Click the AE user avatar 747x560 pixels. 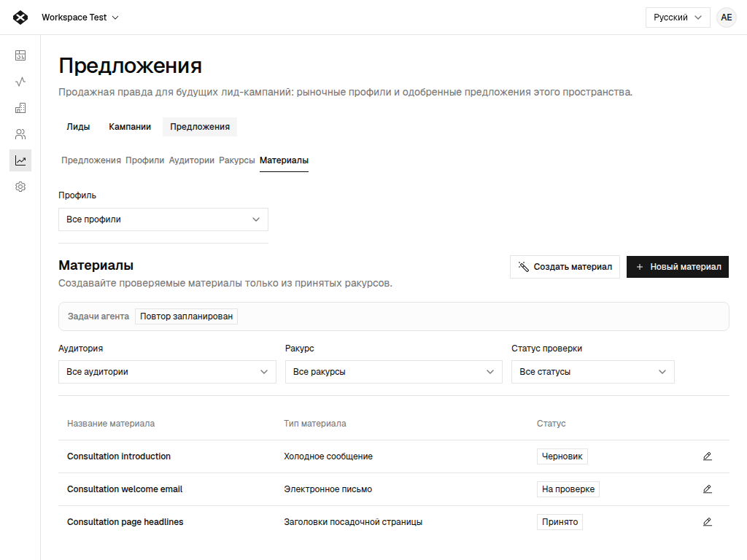(x=726, y=17)
